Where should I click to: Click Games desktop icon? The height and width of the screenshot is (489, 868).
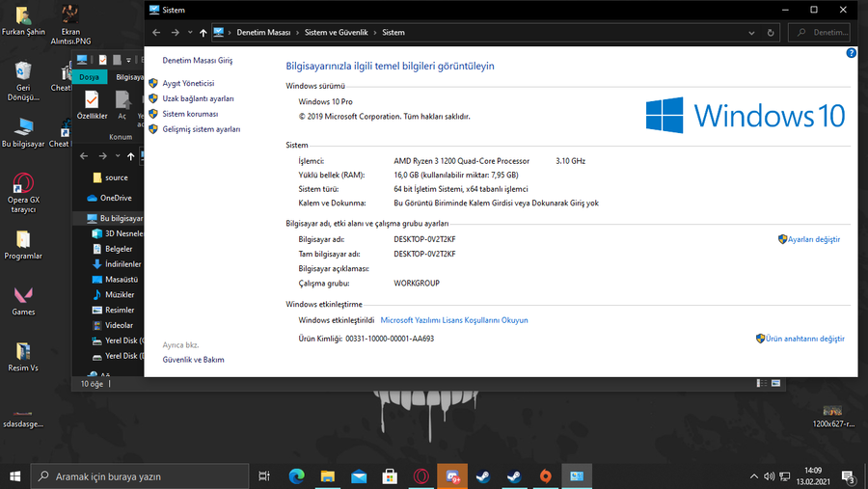pos(23,301)
